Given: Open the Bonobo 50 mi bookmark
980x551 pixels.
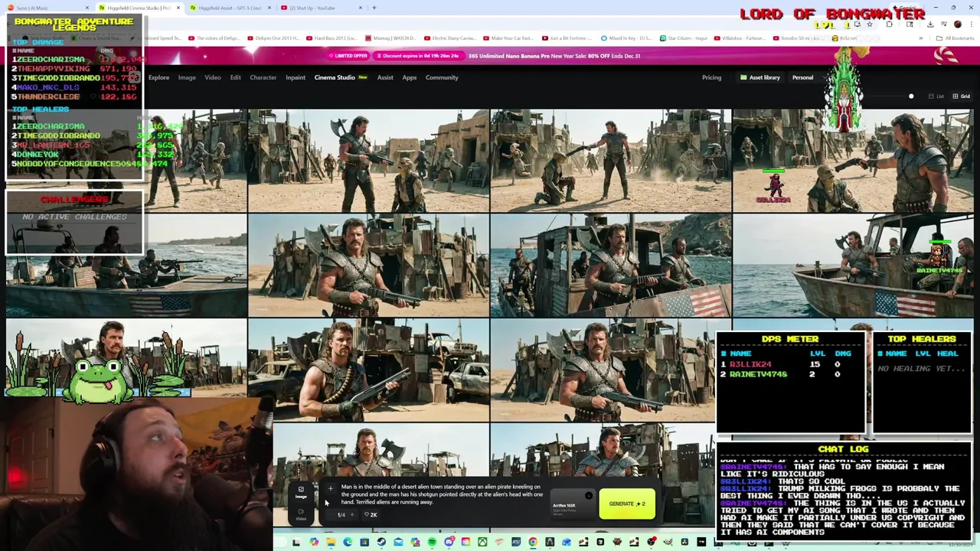Looking at the screenshot, I should (799, 38).
